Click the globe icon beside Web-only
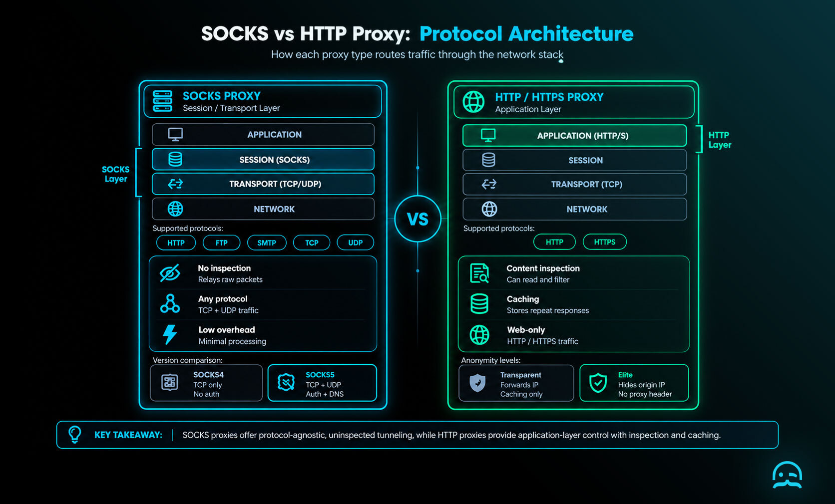 pyautogui.click(x=479, y=335)
